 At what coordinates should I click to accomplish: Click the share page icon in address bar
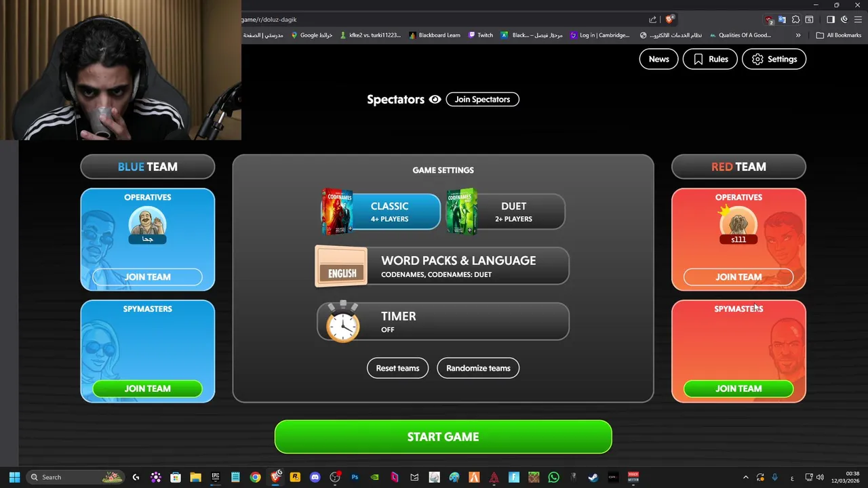pyautogui.click(x=652, y=20)
